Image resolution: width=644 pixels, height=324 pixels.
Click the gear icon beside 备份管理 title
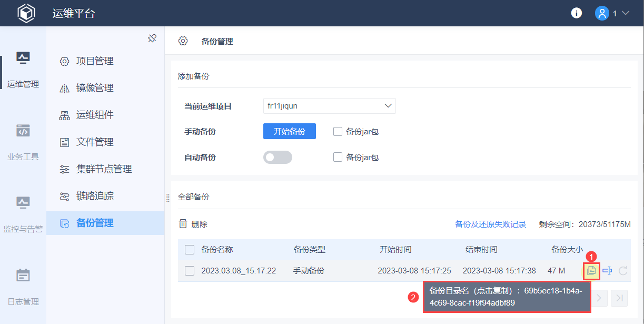tap(183, 41)
